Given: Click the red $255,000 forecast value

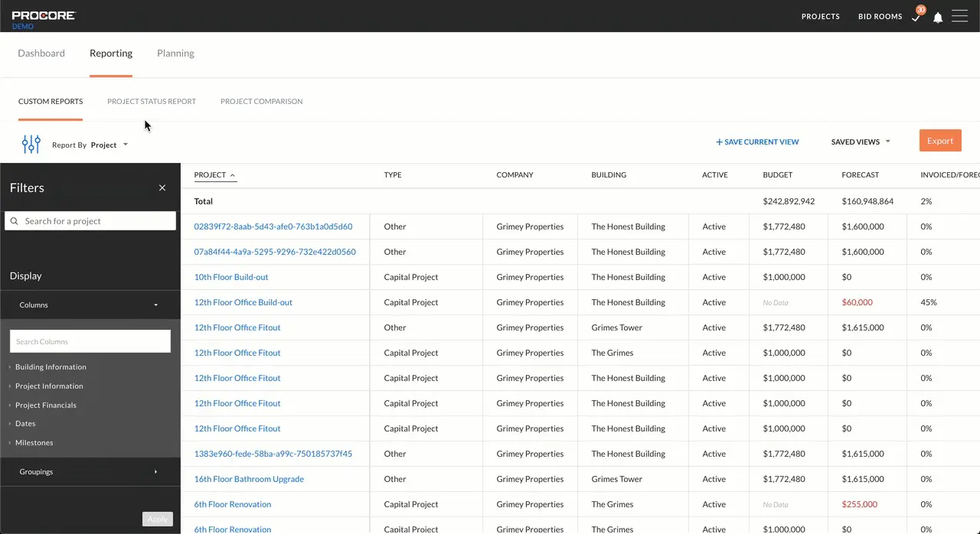Looking at the screenshot, I should click(859, 504).
